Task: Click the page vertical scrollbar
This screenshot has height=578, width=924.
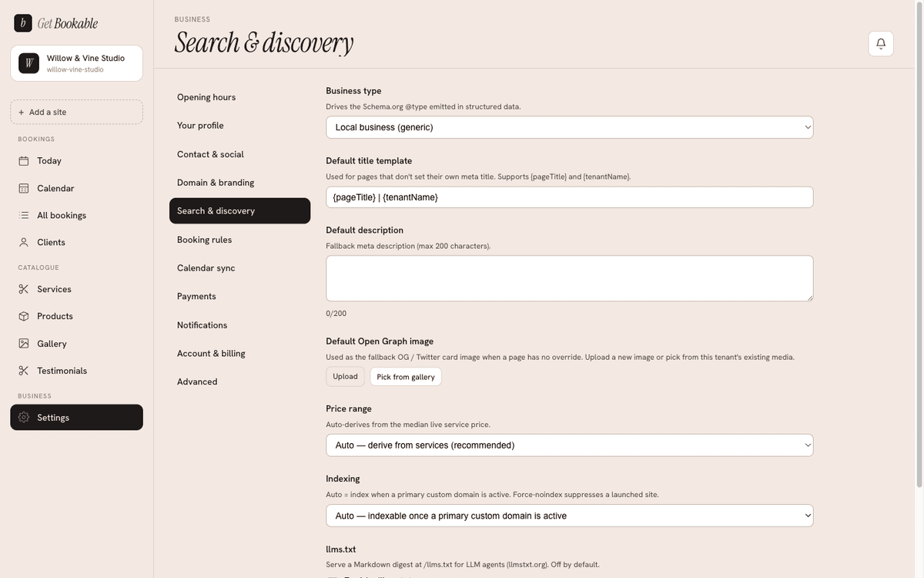Action: pyautogui.click(x=919, y=244)
